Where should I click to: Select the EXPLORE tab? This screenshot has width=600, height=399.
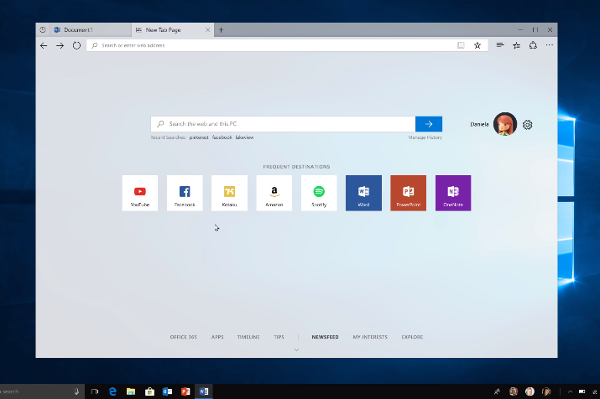click(412, 337)
